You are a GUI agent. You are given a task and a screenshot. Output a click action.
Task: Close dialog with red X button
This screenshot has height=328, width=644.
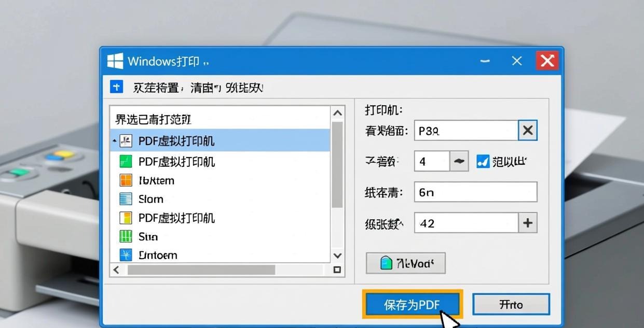coord(547,61)
